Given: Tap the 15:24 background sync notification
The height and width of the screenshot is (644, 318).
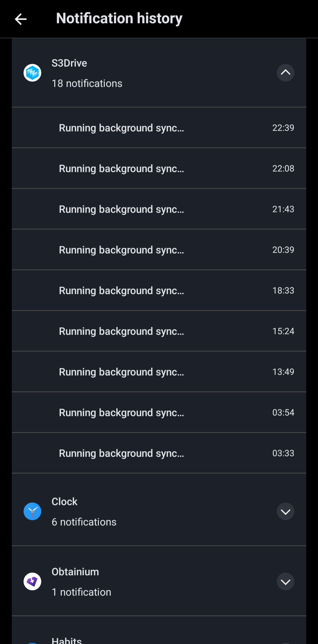Looking at the screenshot, I should 159,331.
